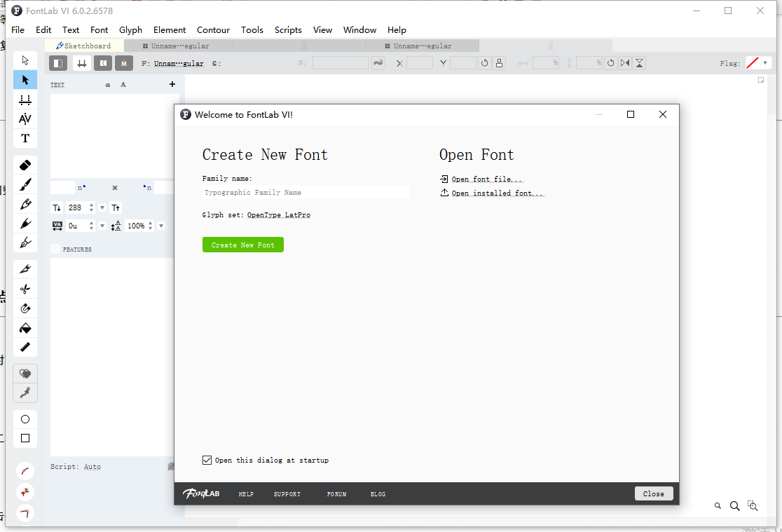
Task: Pick the Scissors tool
Action: 25,289
